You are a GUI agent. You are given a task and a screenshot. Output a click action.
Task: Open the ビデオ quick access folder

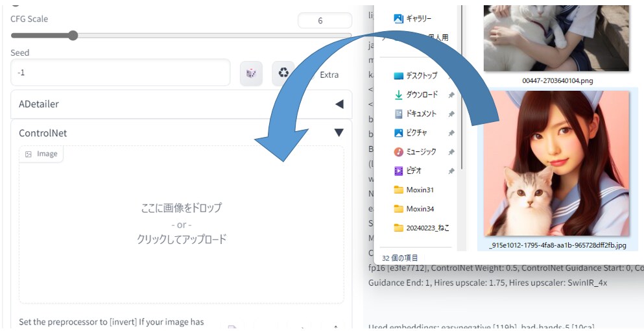click(413, 171)
